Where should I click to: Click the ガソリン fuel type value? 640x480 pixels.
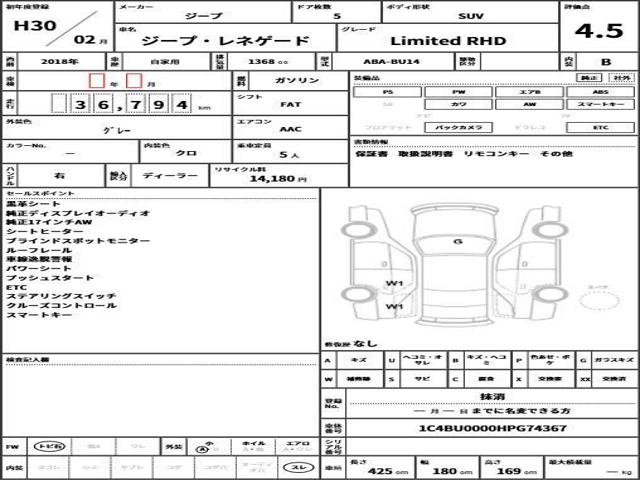297,80
